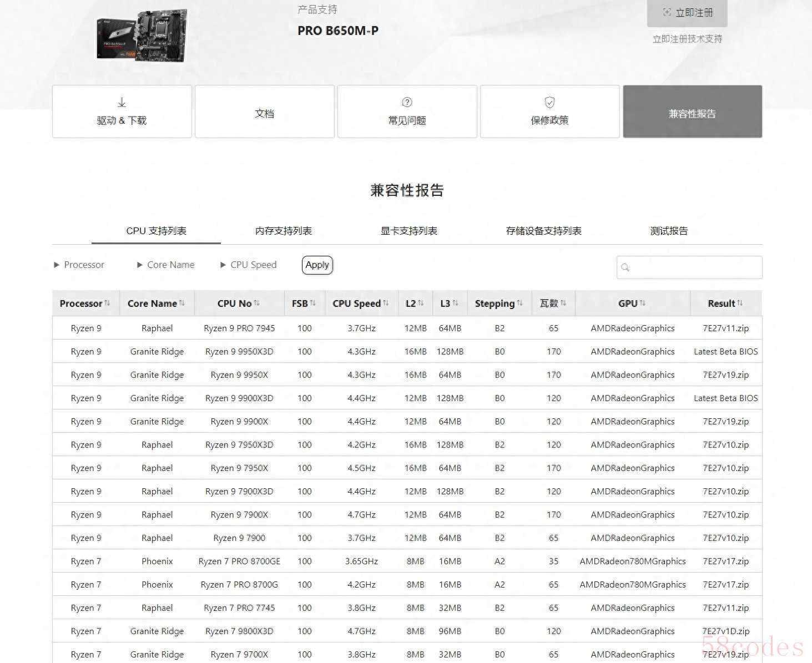This screenshot has width=812, height=663.
Task: Expand the Processor filter
Action: pos(79,265)
